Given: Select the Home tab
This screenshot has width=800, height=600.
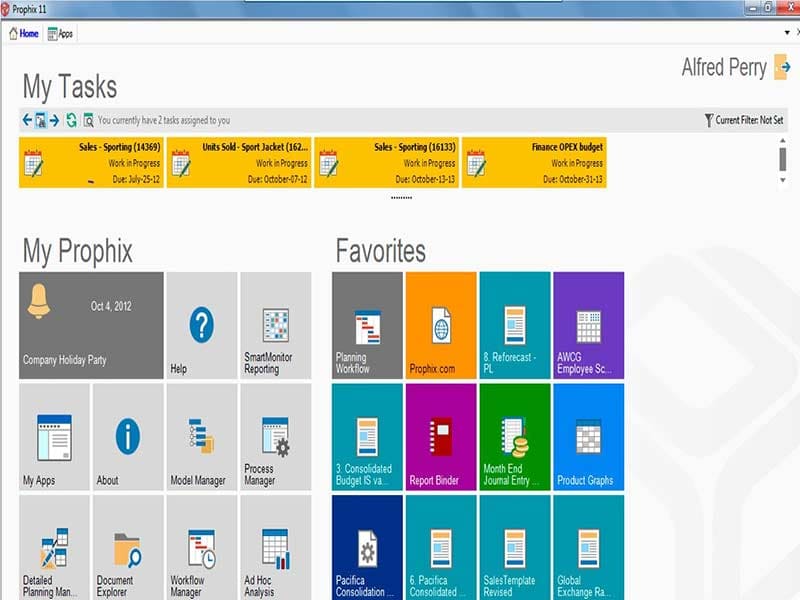Looking at the screenshot, I should (22, 33).
